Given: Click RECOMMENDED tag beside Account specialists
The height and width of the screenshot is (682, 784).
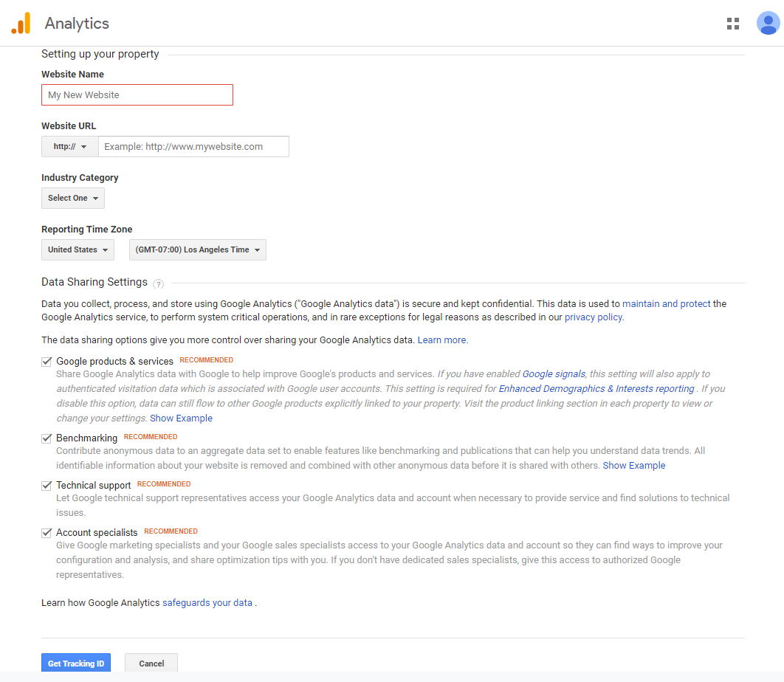Looking at the screenshot, I should 171,531.
